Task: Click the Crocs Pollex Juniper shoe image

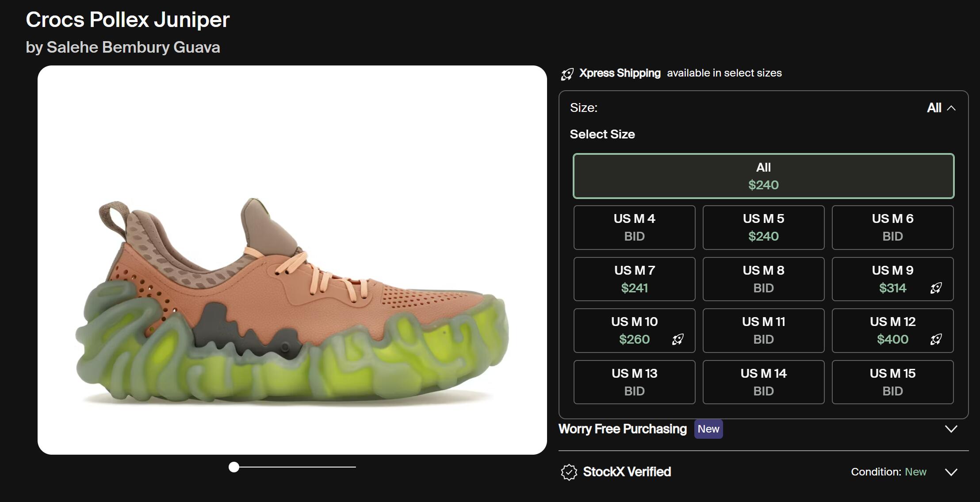Action: point(292,301)
